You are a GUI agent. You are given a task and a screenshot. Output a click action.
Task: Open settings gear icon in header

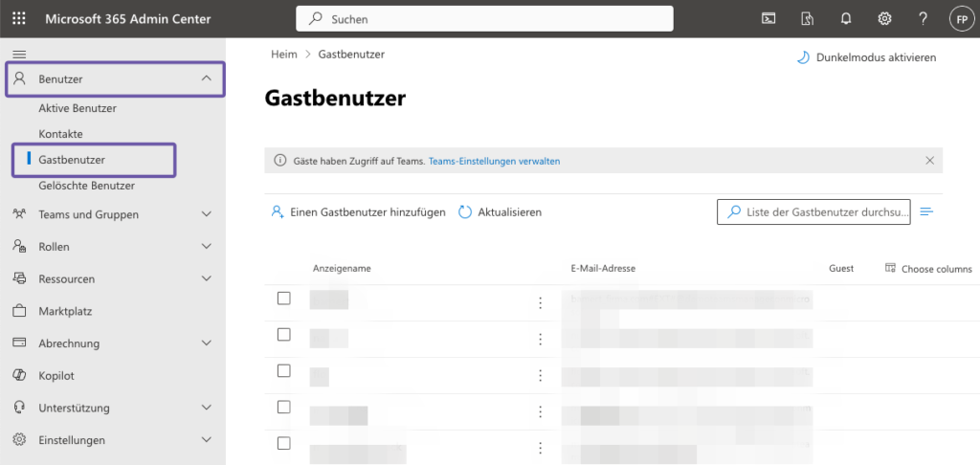click(x=884, y=19)
